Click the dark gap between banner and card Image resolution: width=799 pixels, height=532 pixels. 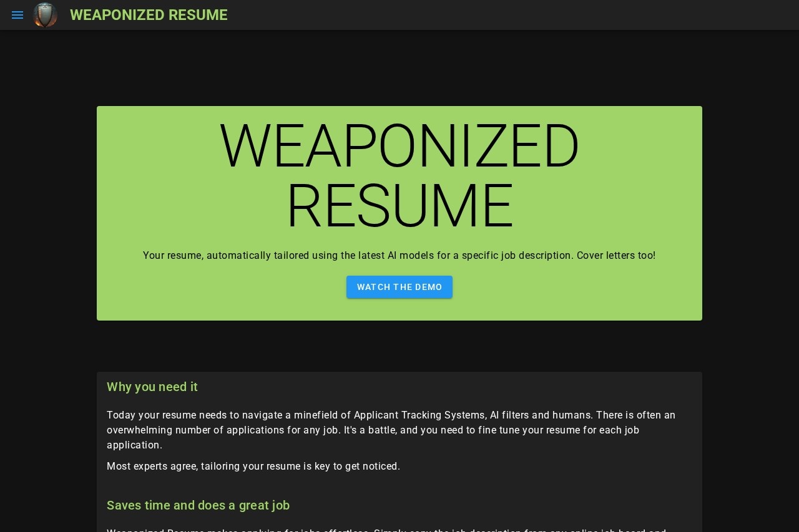(x=399, y=346)
